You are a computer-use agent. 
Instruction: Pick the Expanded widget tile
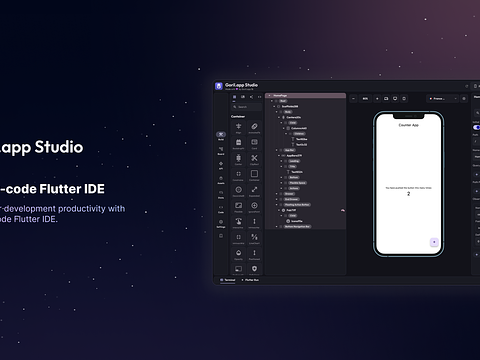click(254, 190)
